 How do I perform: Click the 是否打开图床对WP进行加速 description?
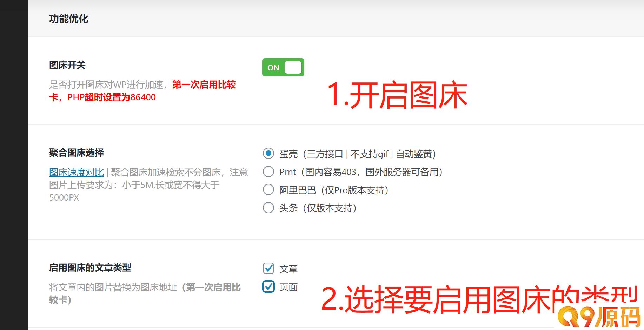[x=106, y=85]
